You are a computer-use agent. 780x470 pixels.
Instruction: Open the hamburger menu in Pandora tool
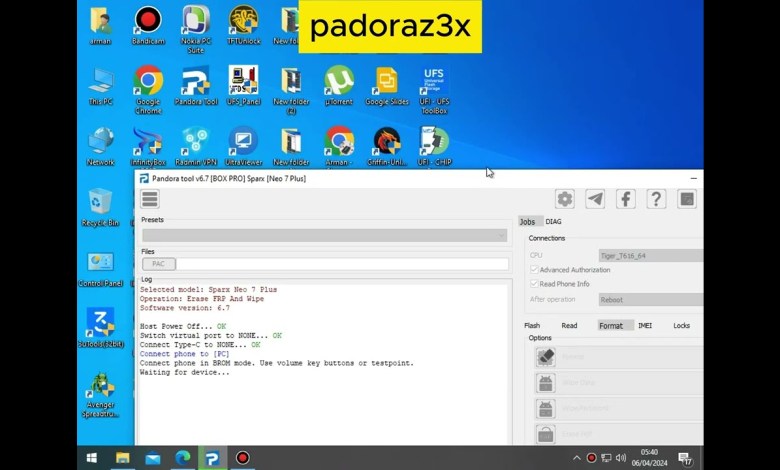pos(150,199)
